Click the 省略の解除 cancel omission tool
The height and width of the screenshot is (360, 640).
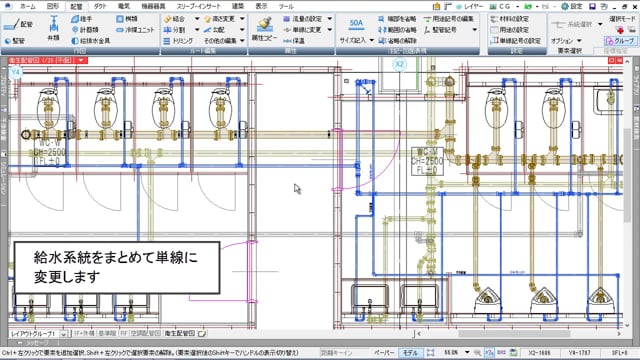pyautogui.click(x=397, y=41)
